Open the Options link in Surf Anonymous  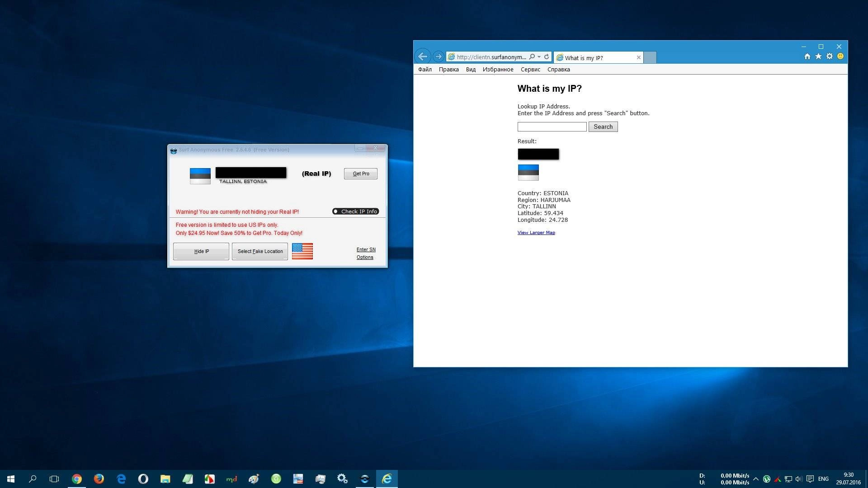click(x=365, y=257)
